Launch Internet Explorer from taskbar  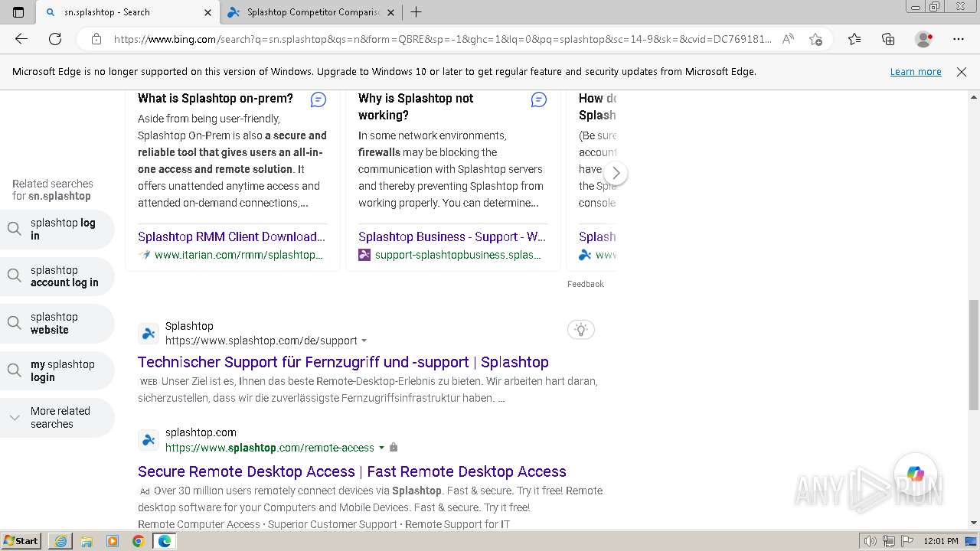(60, 541)
